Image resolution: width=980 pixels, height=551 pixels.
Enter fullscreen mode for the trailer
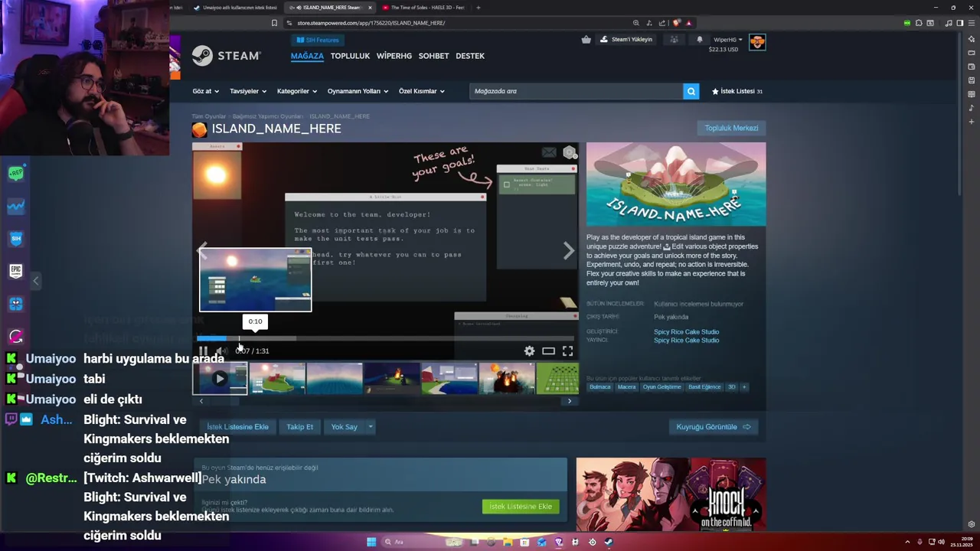[x=567, y=350]
